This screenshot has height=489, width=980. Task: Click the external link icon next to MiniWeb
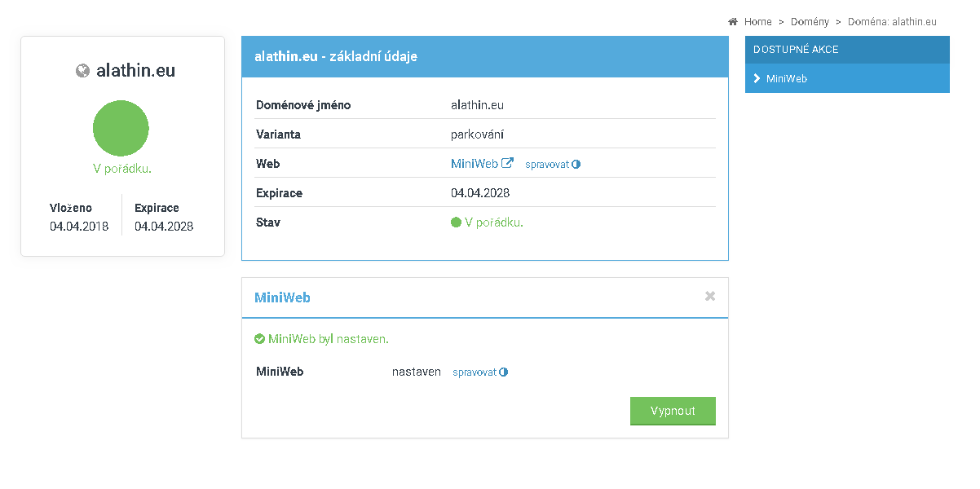(507, 163)
